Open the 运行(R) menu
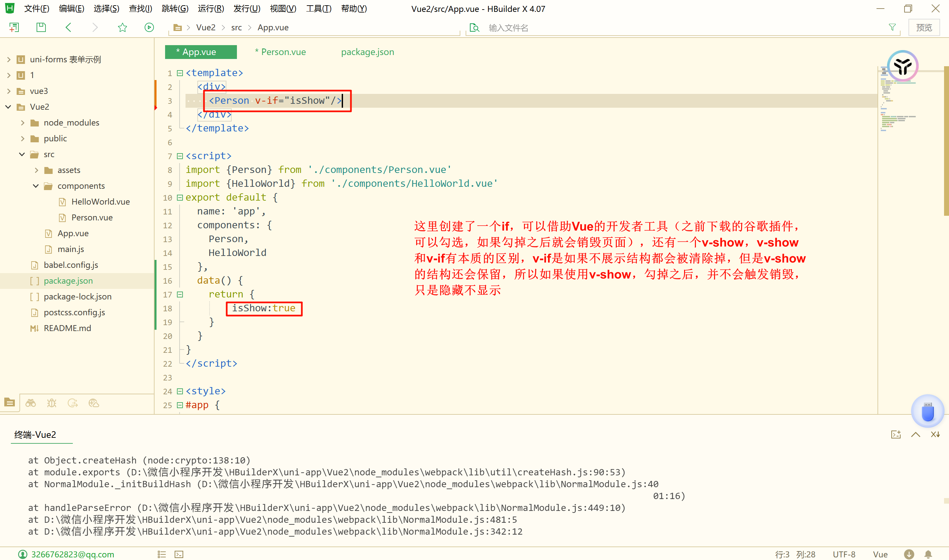This screenshot has width=949, height=560. (211, 8)
